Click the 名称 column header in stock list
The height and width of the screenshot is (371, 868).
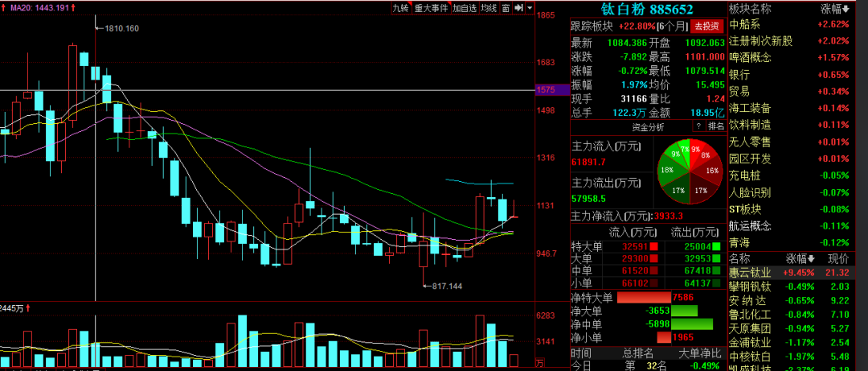pos(739,259)
